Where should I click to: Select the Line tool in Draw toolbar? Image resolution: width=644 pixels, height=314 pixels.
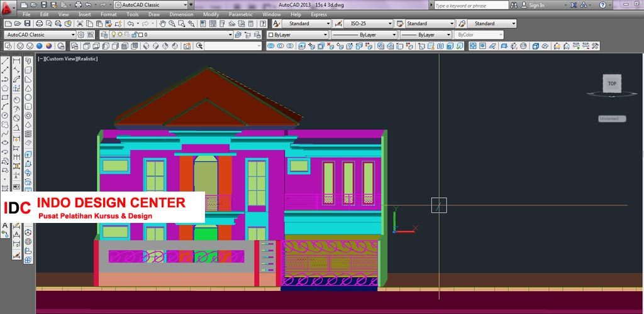click(x=5, y=61)
